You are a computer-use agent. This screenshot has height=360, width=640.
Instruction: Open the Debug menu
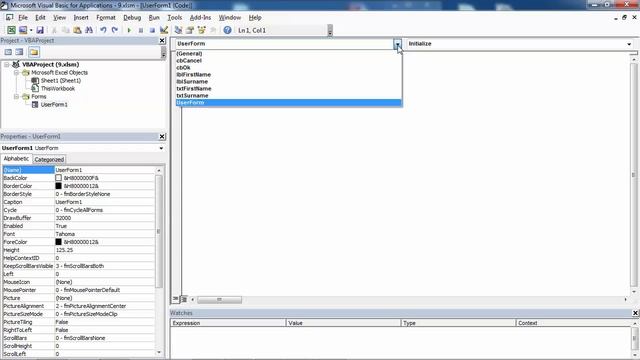[x=132, y=18]
